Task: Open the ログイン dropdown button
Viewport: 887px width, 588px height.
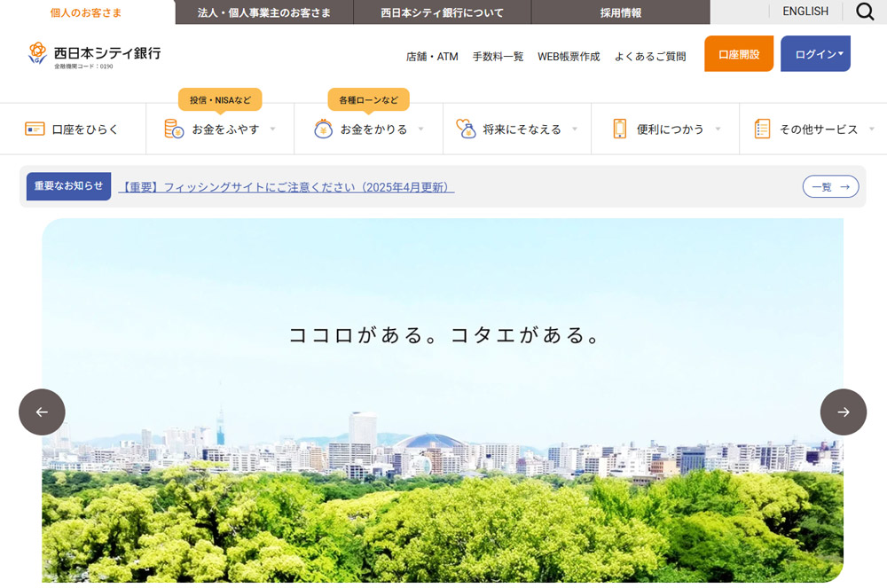Action: coord(815,54)
